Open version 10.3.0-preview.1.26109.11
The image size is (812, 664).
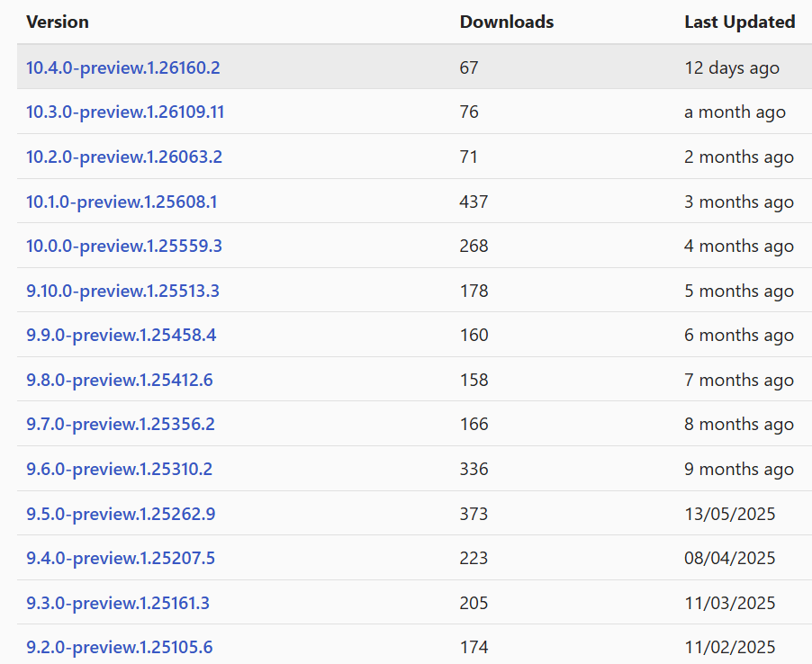click(124, 112)
